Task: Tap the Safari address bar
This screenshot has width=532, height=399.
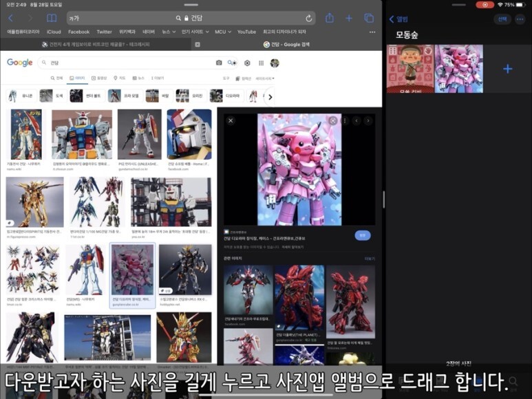Action: pos(191,19)
